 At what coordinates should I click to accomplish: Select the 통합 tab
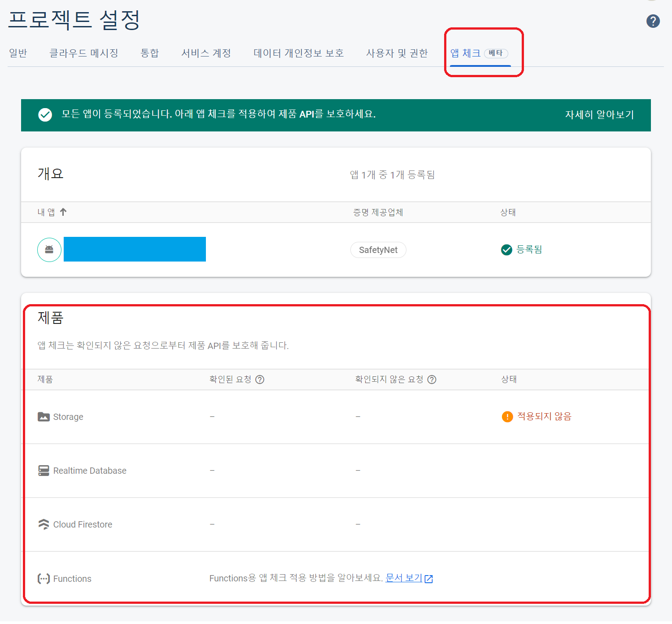tap(149, 53)
